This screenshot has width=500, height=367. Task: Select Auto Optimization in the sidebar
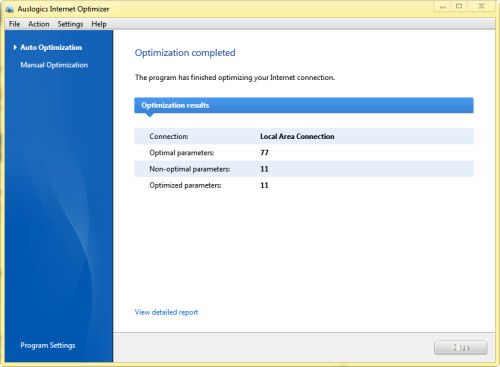[51, 47]
